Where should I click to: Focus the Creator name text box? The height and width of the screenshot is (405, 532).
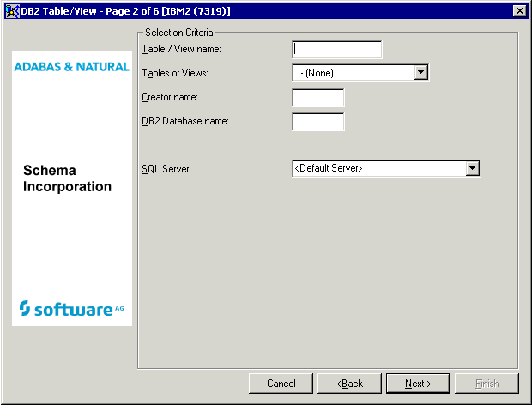(317, 97)
